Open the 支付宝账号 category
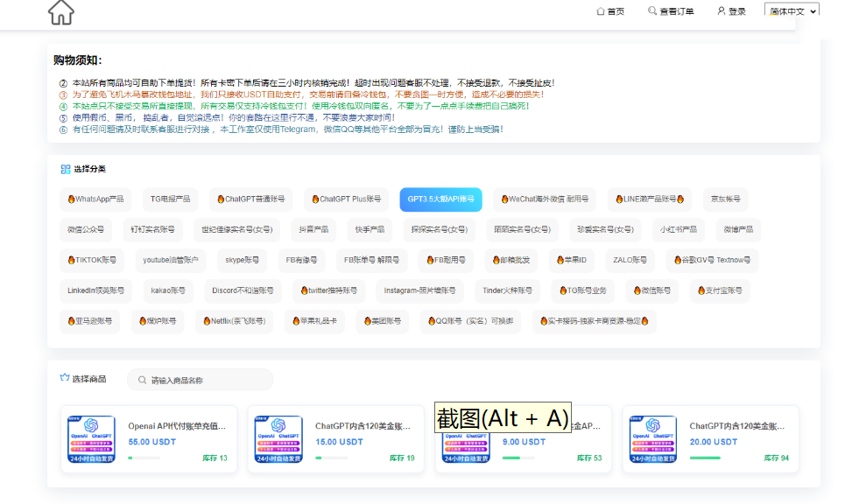 (x=720, y=291)
